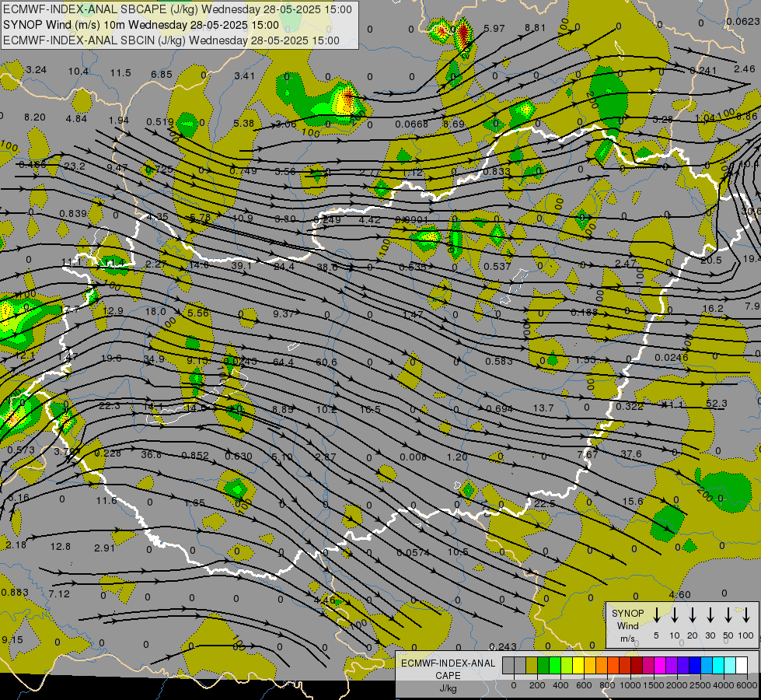Click the '7.12' value on the map

[x=59, y=593]
